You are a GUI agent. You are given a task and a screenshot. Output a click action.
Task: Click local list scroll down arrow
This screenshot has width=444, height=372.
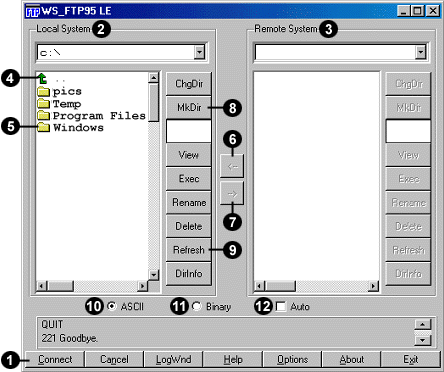tap(153, 275)
